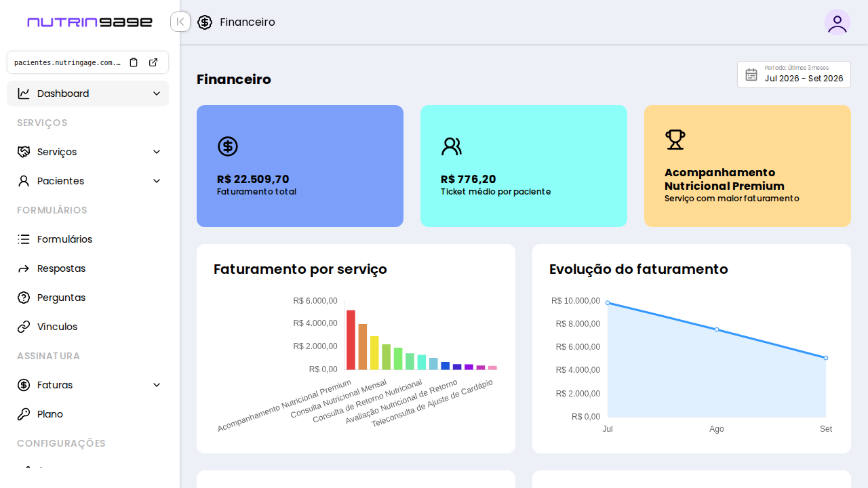This screenshot has width=868, height=488.
Task: Click the Faturas dollar icon
Action: (24, 385)
